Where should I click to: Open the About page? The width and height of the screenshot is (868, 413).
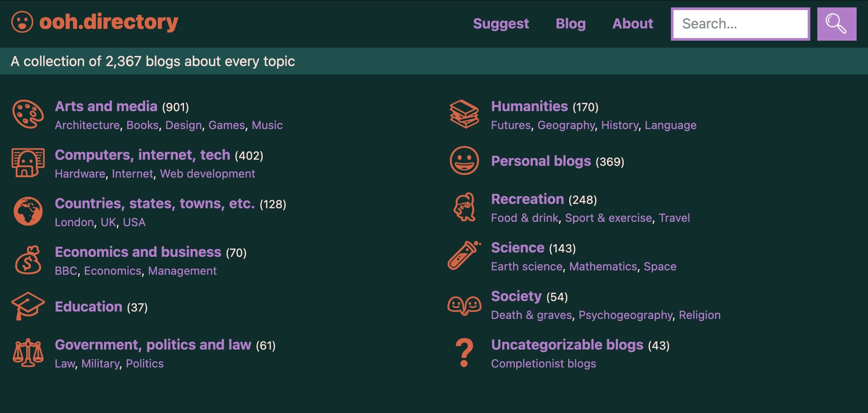pos(632,24)
